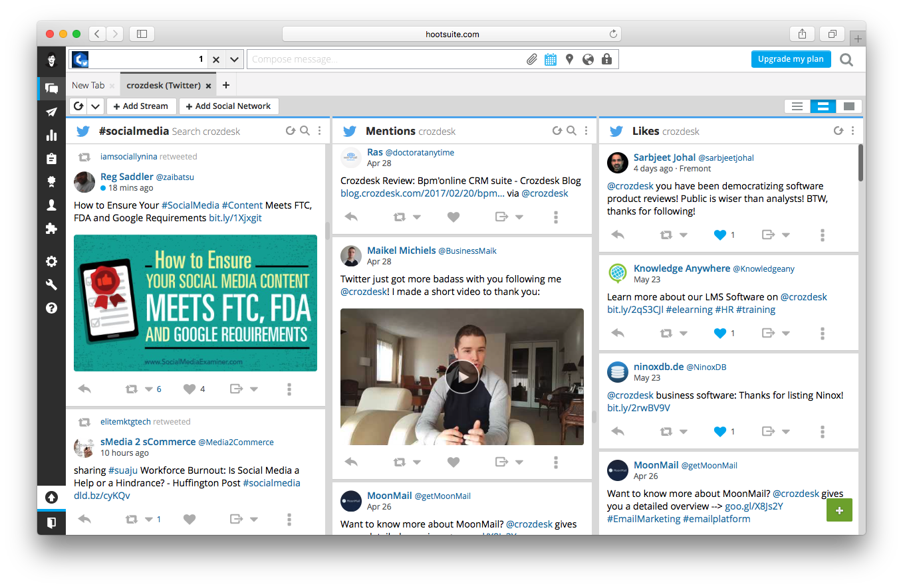Reply to Maikel Michiels' tweet
The width and height of the screenshot is (903, 588).
point(351,462)
